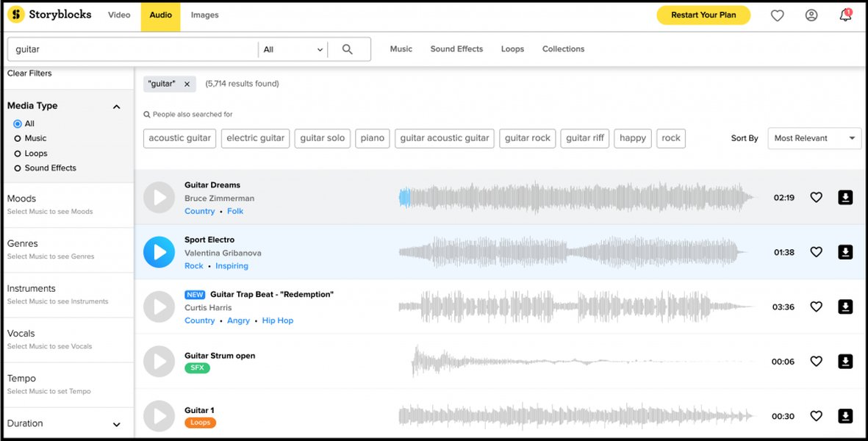The height and width of the screenshot is (441, 868).
Task: Open the Most Relevant sort dropdown
Action: click(x=814, y=138)
